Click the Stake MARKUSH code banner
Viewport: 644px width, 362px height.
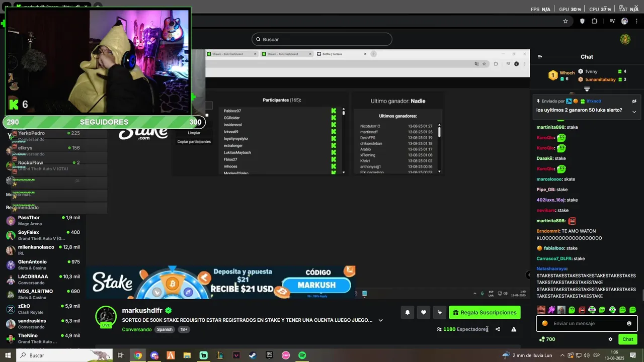coord(221,282)
